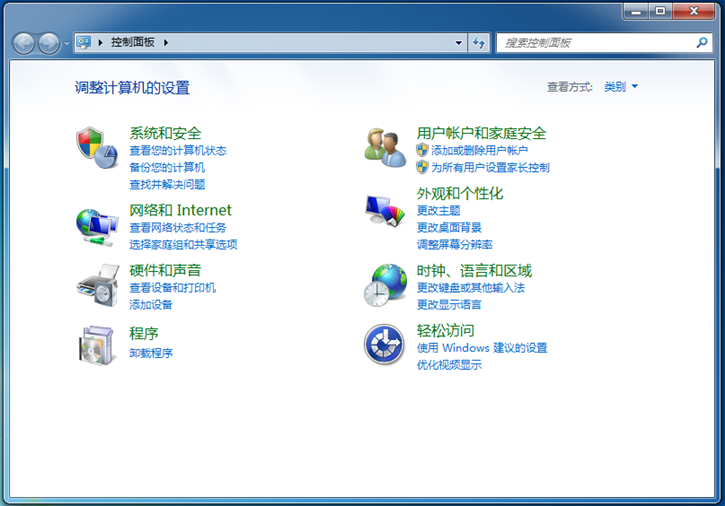Click the System and Security shield icon

point(97,147)
